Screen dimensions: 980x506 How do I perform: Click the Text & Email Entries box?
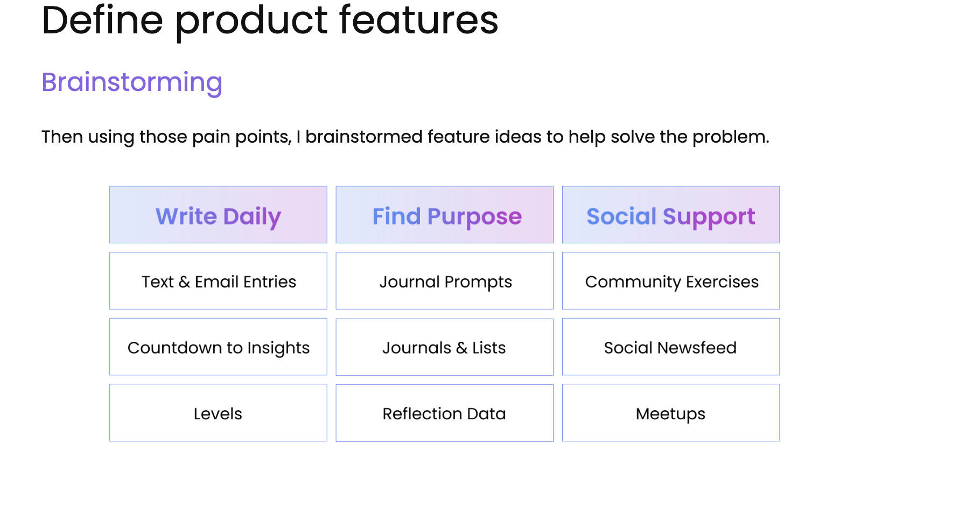click(218, 281)
